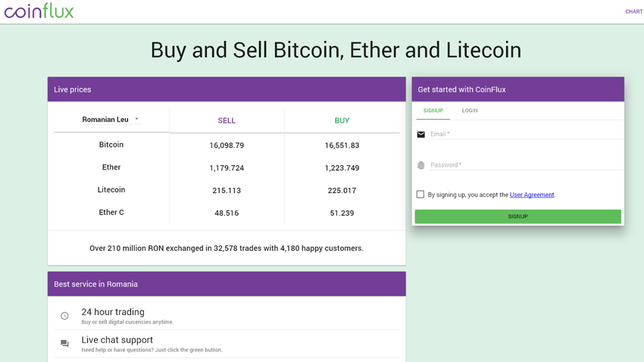Click the Ether sell price 1,179.724
Viewport: 644px width, 362px height.
pos(227,168)
